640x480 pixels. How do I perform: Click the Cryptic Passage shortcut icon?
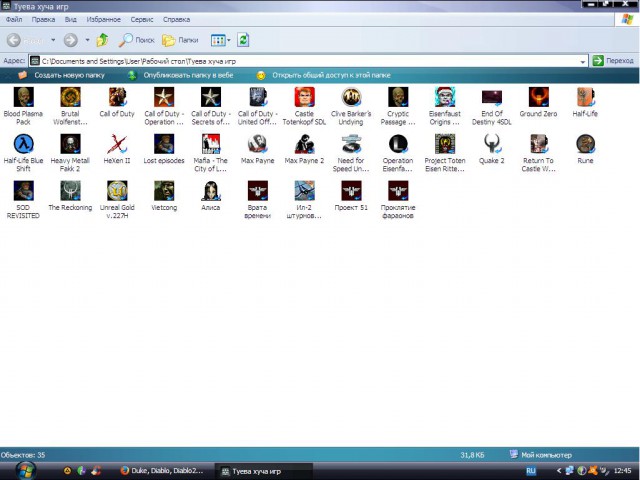point(398,97)
